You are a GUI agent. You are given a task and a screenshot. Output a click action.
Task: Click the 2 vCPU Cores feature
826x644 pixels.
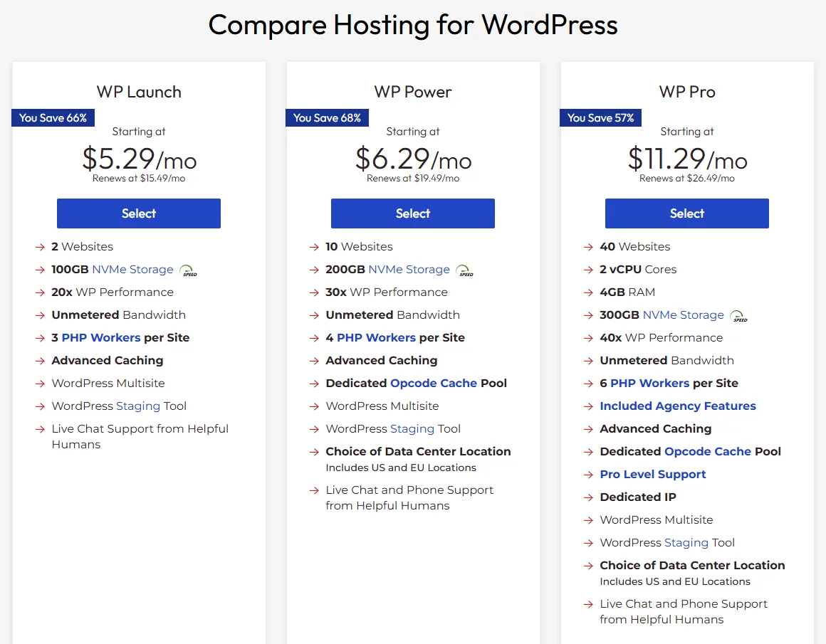pyautogui.click(x=638, y=270)
